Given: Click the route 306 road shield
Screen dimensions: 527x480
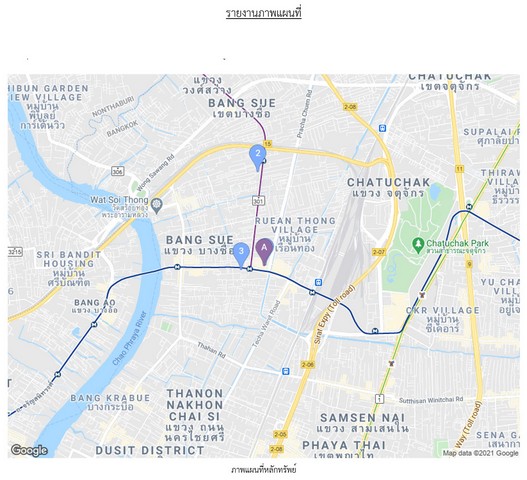Looking at the screenshot, I should [x=118, y=171].
